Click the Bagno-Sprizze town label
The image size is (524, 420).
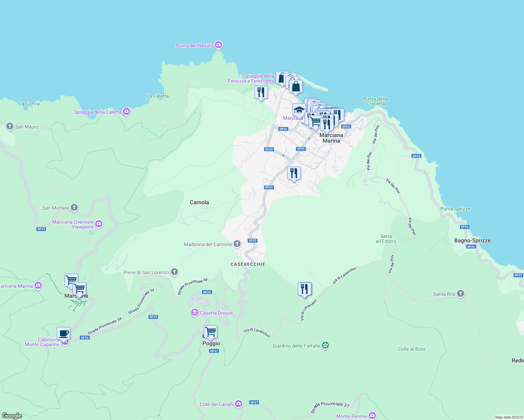(473, 240)
